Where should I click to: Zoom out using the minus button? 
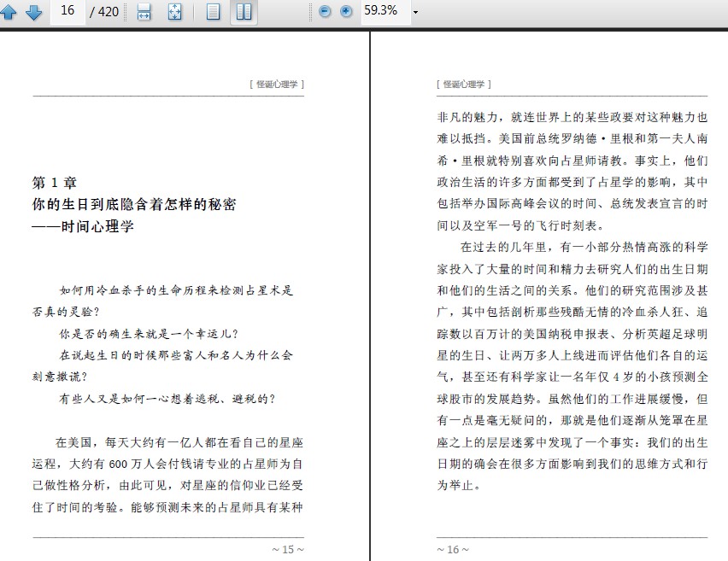325,11
